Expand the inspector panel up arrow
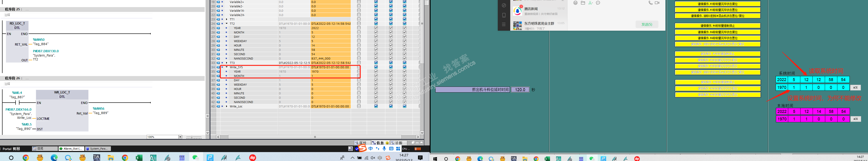Screen dimensions: 868x161 click(x=421, y=143)
